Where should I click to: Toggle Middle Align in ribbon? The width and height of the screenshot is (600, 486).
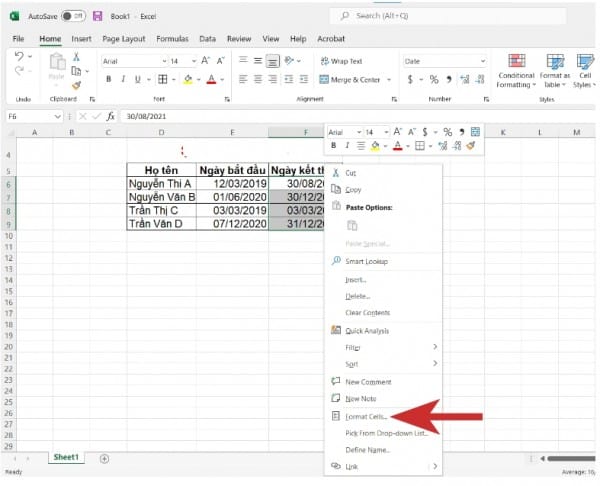coord(258,61)
